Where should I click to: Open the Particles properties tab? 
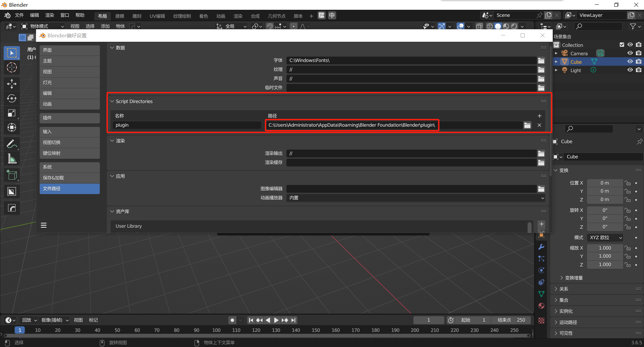point(541,259)
